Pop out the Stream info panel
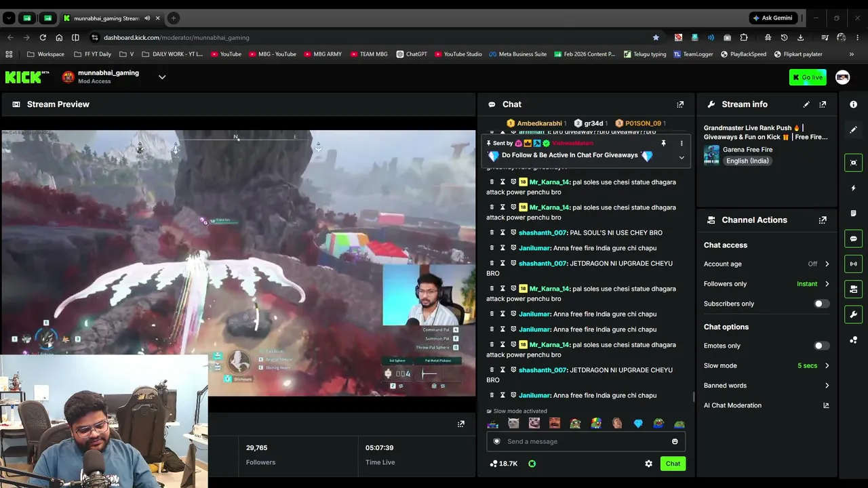The height and width of the screenshot is (488, 868). click(x=823, y=104)
